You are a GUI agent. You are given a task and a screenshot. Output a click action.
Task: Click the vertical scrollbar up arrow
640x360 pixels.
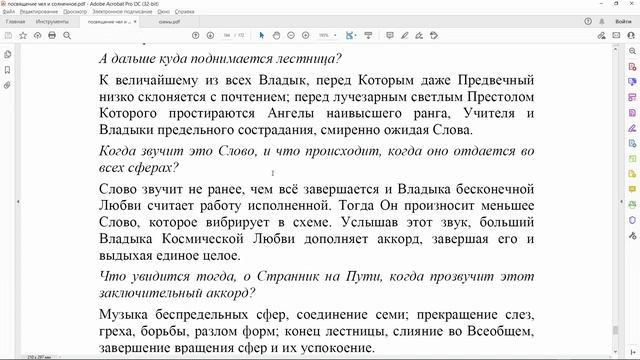point(616,49)
